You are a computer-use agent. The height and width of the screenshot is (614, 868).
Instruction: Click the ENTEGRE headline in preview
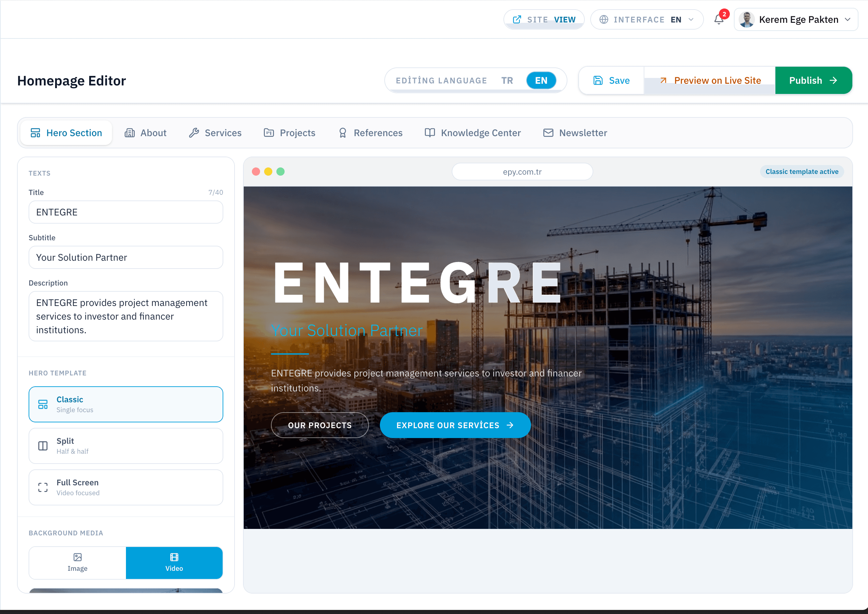(x=417, y=283)
